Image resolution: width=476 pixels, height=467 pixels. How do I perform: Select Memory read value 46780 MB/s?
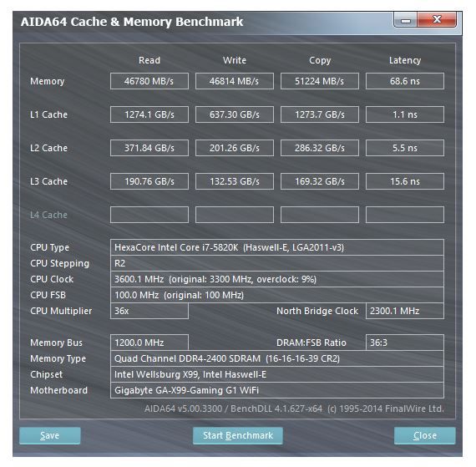(149, 81)
